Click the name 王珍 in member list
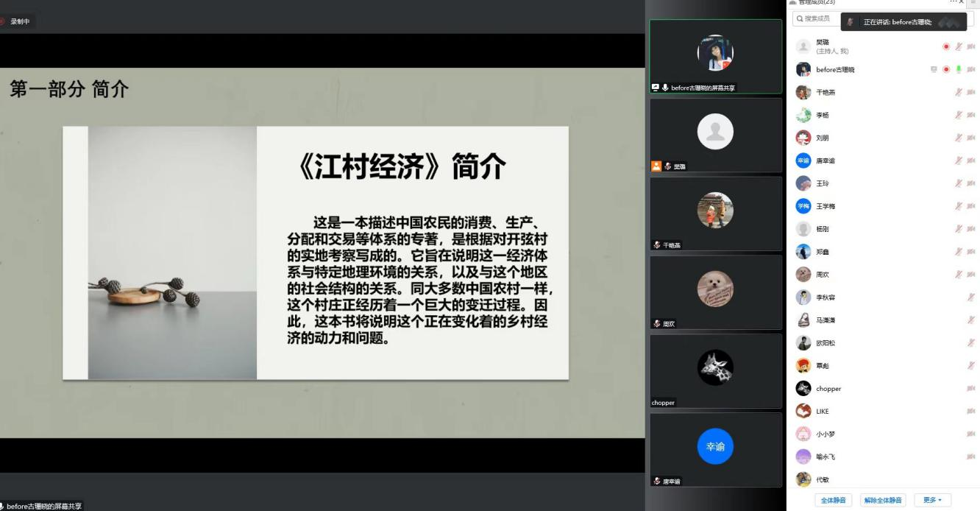The image size is (980, 511). tap(823, 183)
